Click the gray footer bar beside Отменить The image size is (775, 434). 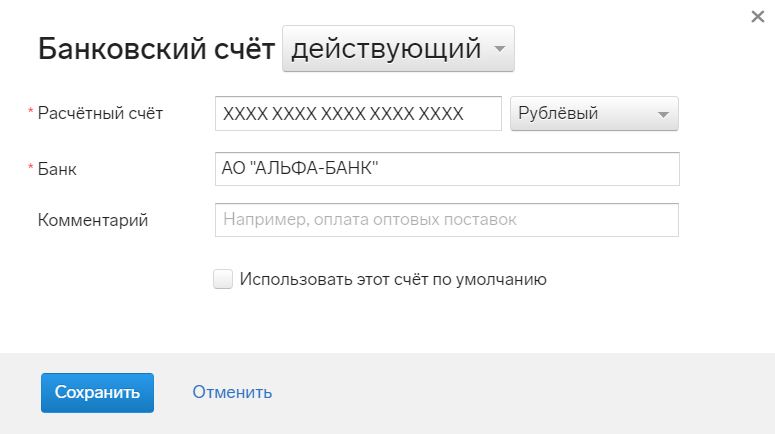click(x=494, y=393)
